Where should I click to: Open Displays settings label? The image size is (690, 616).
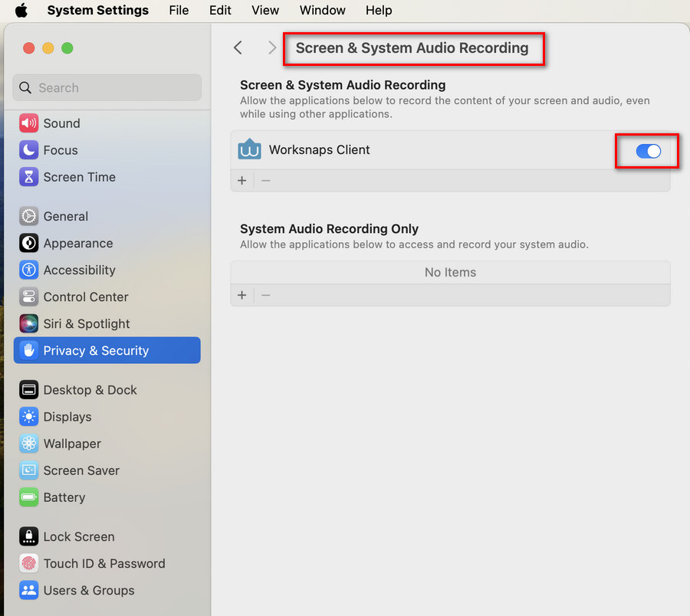pyautogui.click(x=67, y=417)
